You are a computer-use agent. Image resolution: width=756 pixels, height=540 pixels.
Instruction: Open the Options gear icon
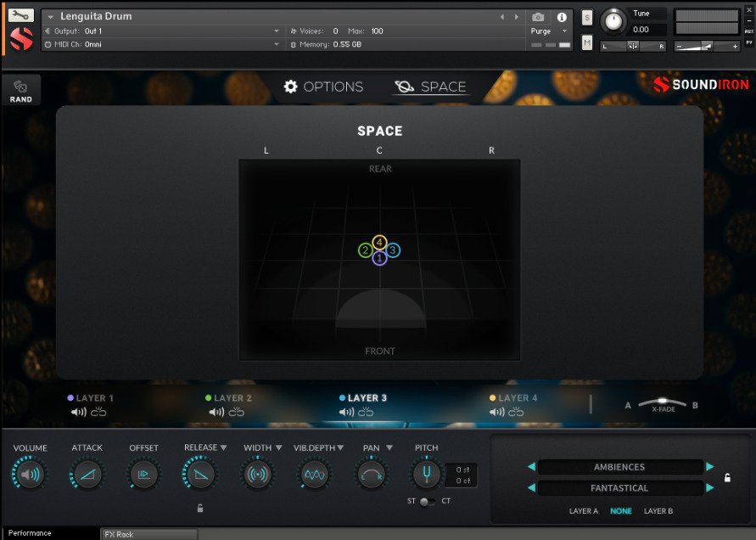pyautogui.click(x=290, y=86)
